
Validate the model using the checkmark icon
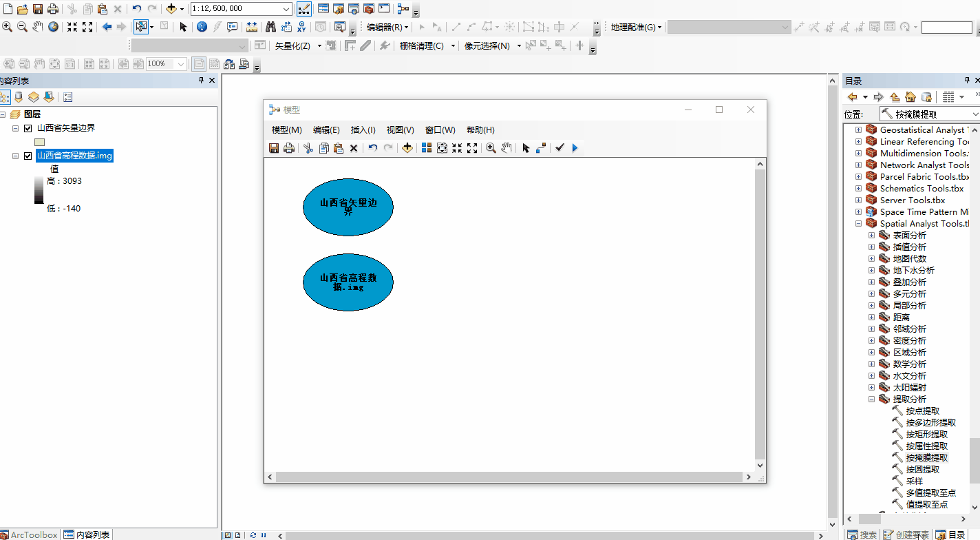[560, 147]
